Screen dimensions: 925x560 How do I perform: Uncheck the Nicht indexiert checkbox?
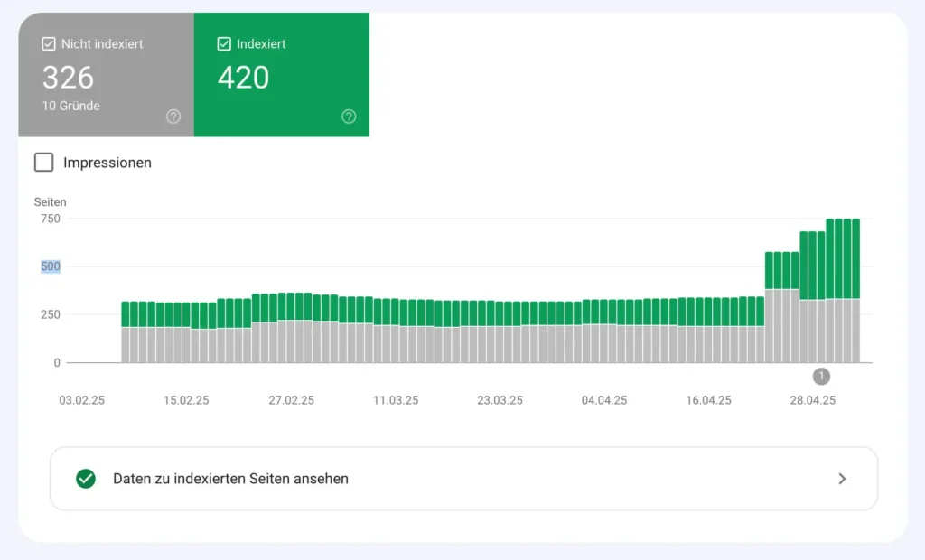point(49,43)
